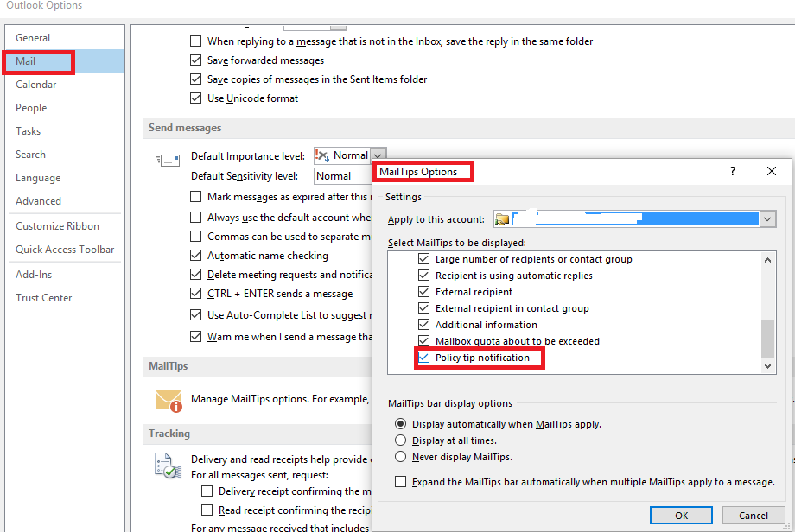Check Expand the MailTips bar automatically
The image size is (795, 532).
pos(400,481)
